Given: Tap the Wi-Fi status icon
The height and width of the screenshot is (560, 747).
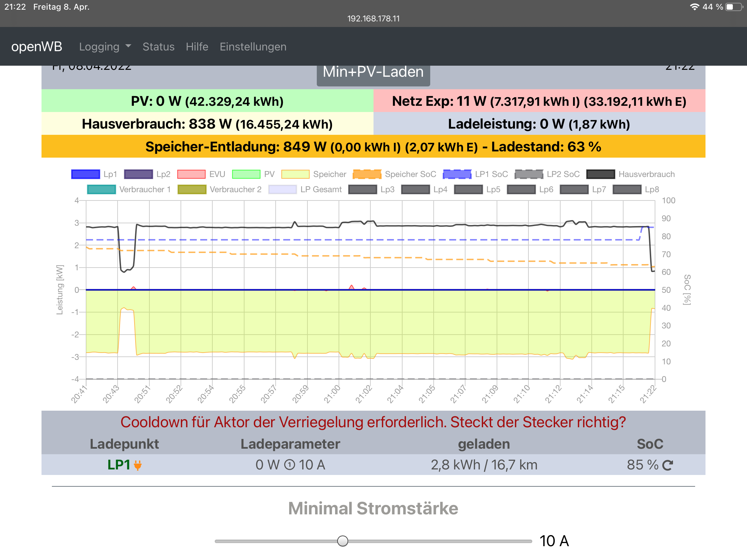Looking at the screenshot, I should coord(694,7).
